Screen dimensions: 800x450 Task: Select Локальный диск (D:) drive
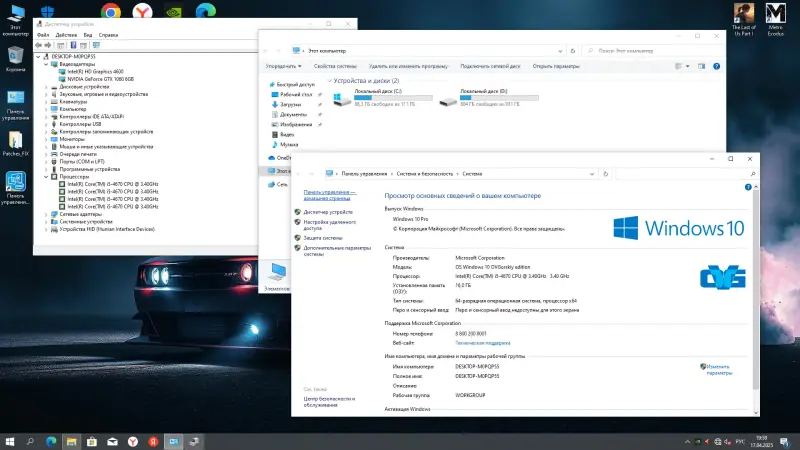click(x=489, y=97)
